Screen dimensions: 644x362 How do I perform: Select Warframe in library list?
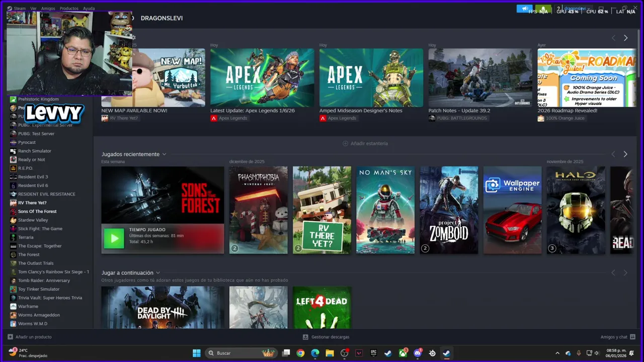(x=28, y=306)
